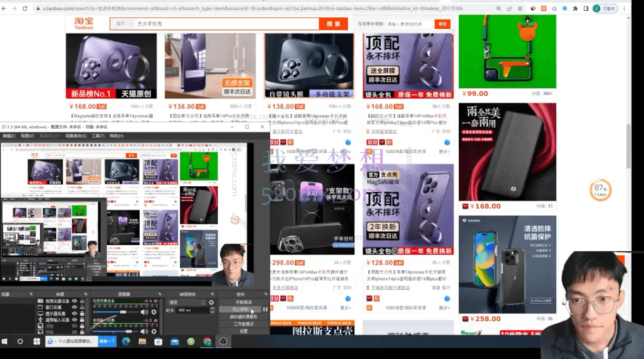
Task: Open OBS 帮助(H) menu
Action: tap(116, 136)
